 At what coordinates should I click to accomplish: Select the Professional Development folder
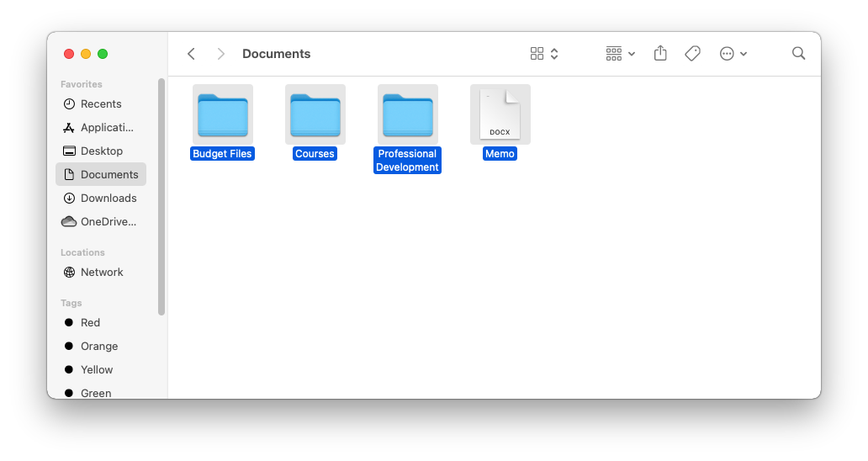pos(408,114)
